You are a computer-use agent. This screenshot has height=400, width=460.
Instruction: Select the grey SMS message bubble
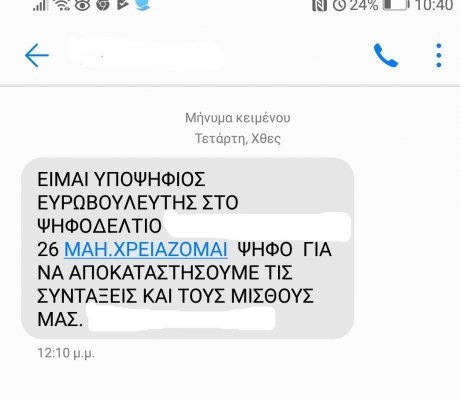tap(187, 248)
